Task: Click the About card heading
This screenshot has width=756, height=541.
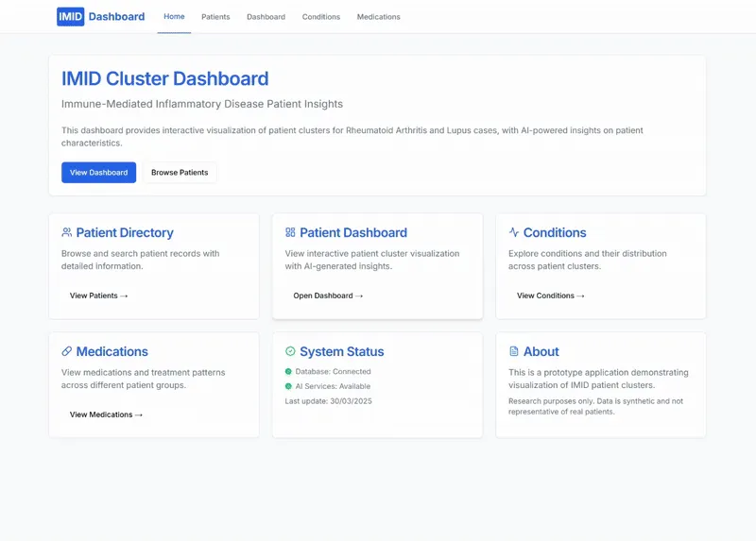Action: 541,351
